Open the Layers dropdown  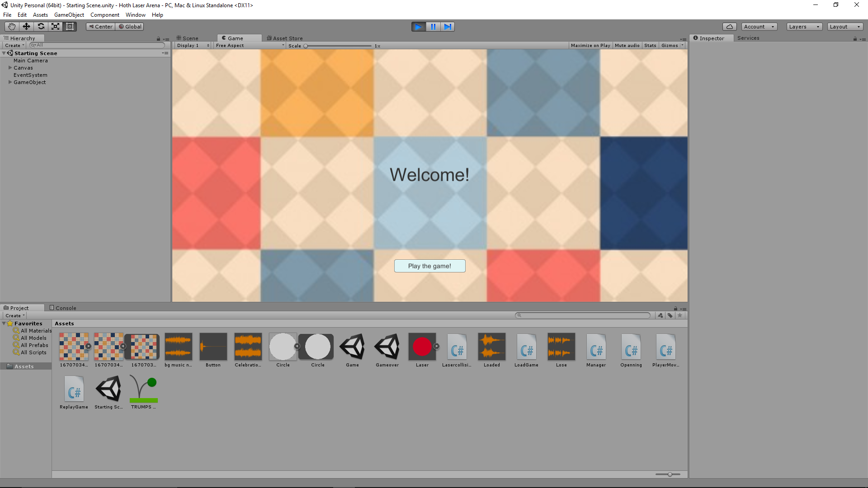coord(804,27)
